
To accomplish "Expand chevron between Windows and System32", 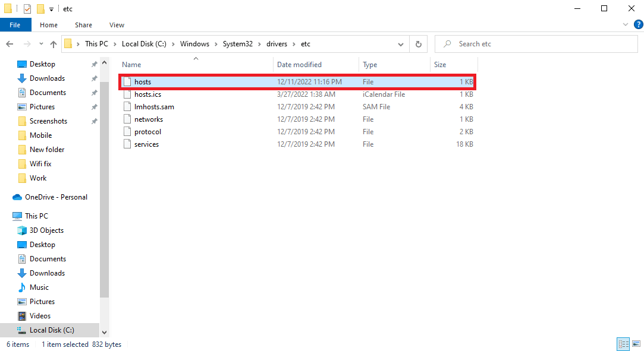I will pyautogui.click(x=216, y=44).
